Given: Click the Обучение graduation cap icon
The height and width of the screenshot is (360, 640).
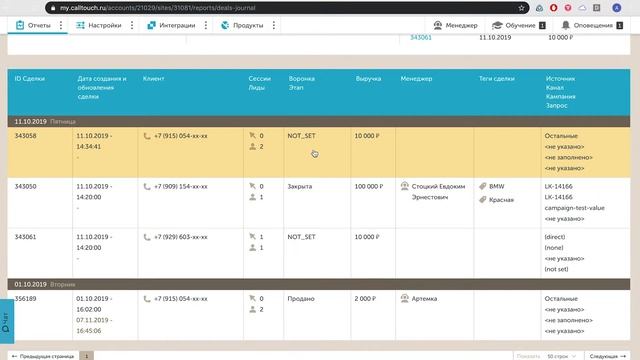Looking at the screenshot, I should point(497,25).
